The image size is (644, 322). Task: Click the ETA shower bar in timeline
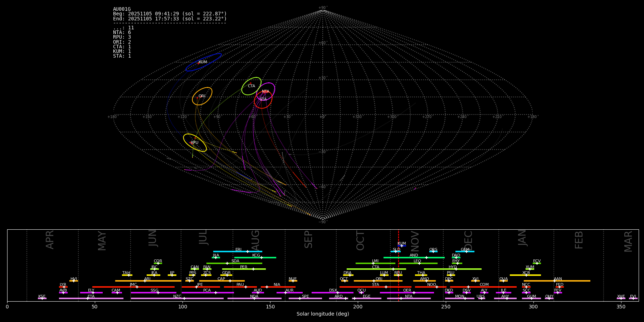click(x=91, y=298)
